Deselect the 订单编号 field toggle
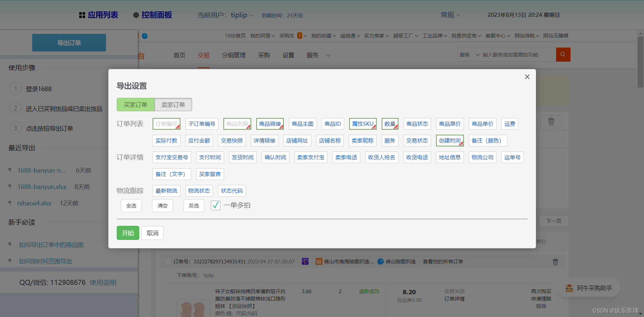Image resolution: width=644 pixels, height=317 pixels. click(166, 124)
